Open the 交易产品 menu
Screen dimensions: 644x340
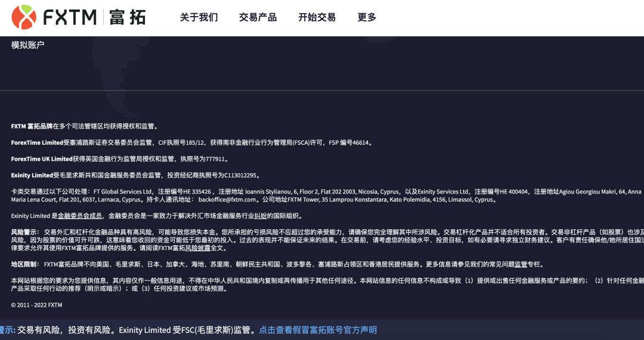[258, 17]
